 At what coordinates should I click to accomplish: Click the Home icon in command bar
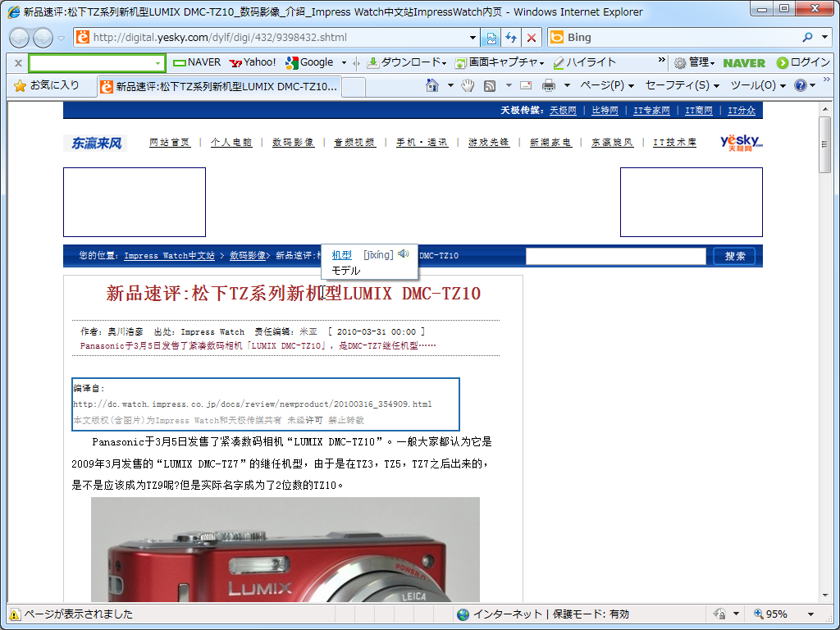point(431,85)
